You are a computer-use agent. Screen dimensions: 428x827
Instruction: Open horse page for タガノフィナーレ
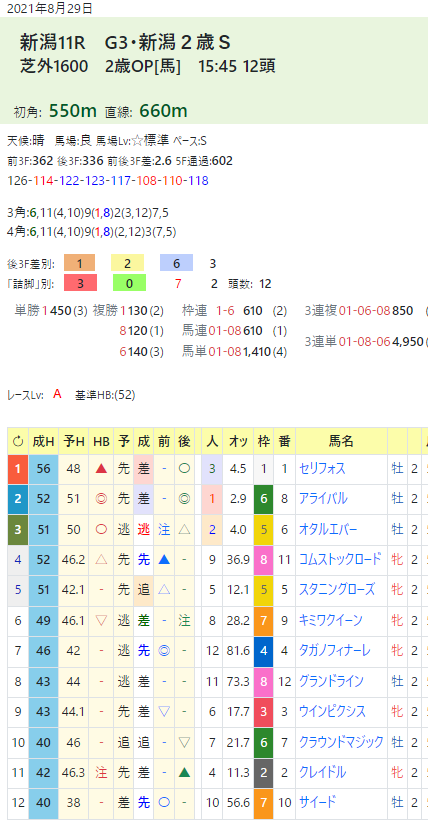click(x=337, y=651)
